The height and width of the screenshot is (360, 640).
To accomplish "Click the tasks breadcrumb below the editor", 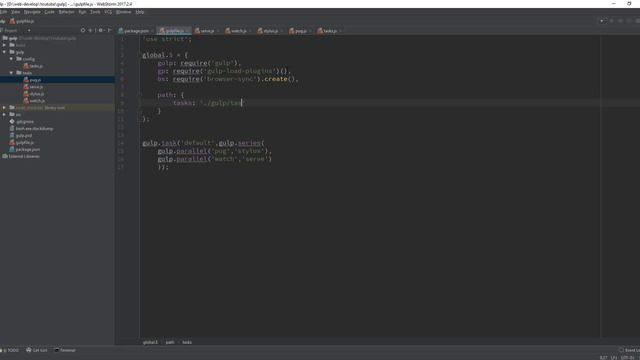I will (187, 342).
